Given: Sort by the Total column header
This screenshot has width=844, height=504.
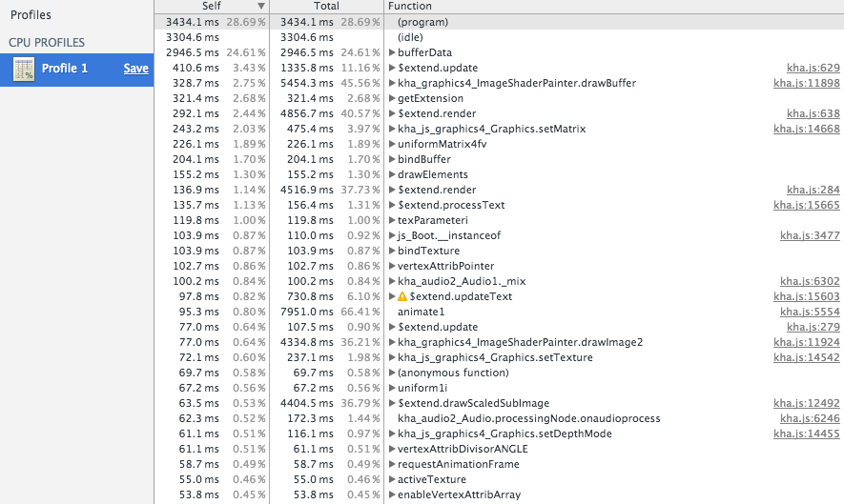Looking at the screenshot, I should 326,6.
